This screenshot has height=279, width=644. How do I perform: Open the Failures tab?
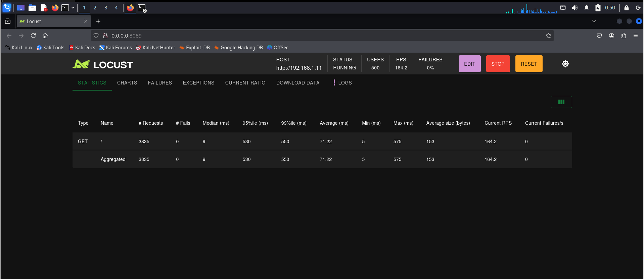(x=160, y=83)
